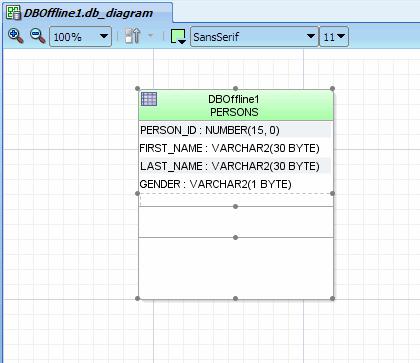Click the bottom-left resize handle of PERSONS table

pos(138,298)
